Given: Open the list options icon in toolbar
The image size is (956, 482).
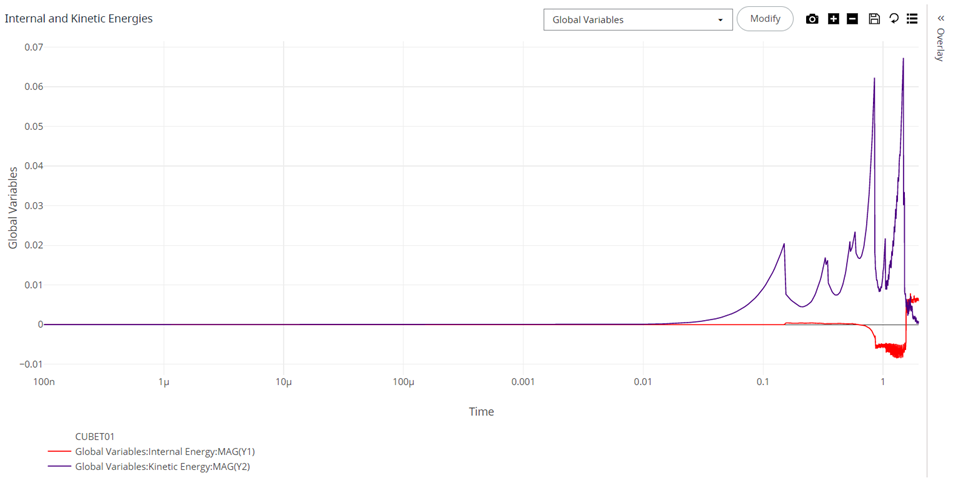Looking at the screenshot, I should (x=912, y=19).
